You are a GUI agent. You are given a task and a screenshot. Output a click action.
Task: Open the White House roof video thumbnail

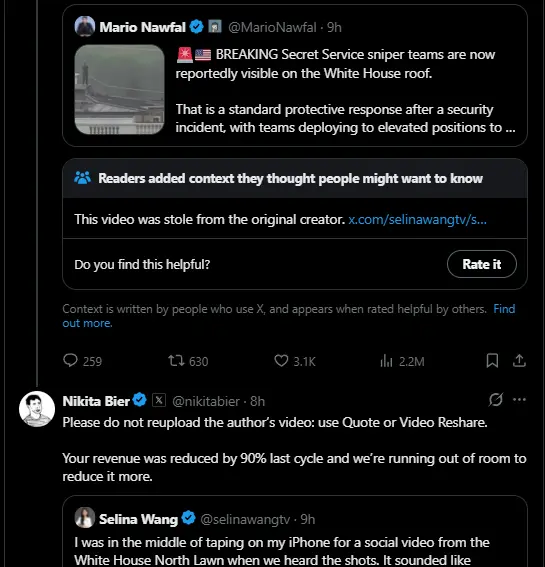click(x=119, y=89)
